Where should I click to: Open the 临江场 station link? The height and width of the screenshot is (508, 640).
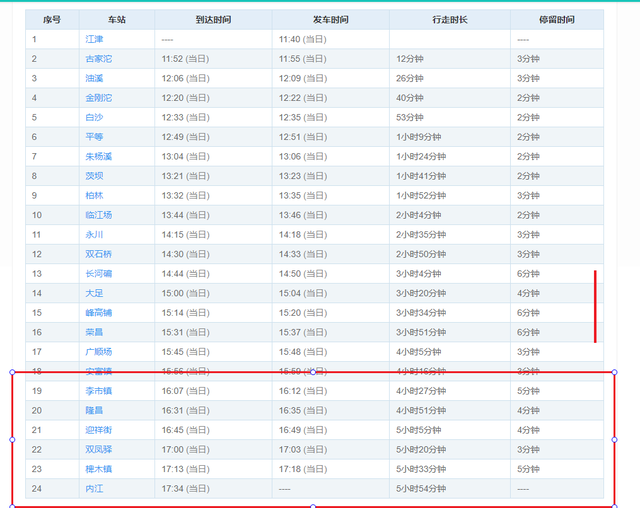click(98, 215)
